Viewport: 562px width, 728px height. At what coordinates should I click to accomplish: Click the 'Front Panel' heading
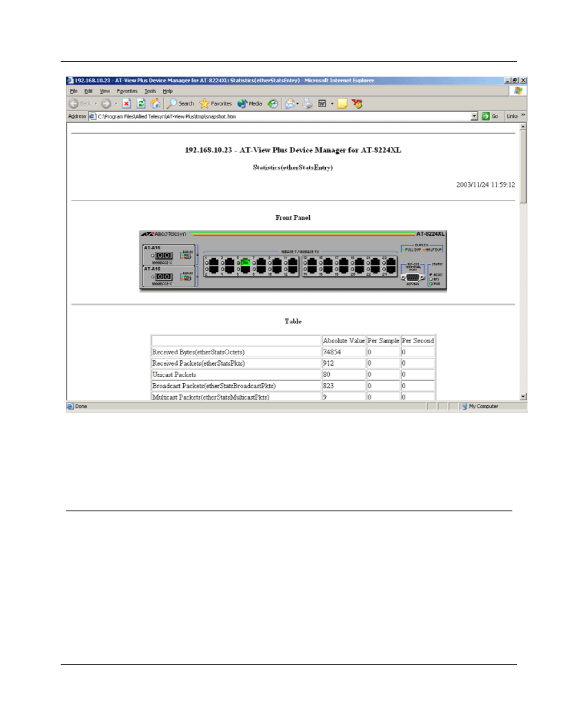coord(293,218)
